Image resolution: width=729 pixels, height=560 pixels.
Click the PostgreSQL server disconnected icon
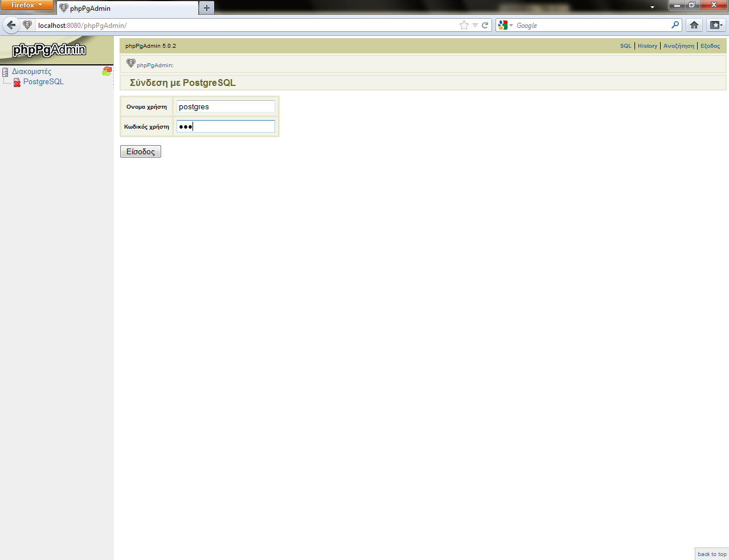[17, 83]
